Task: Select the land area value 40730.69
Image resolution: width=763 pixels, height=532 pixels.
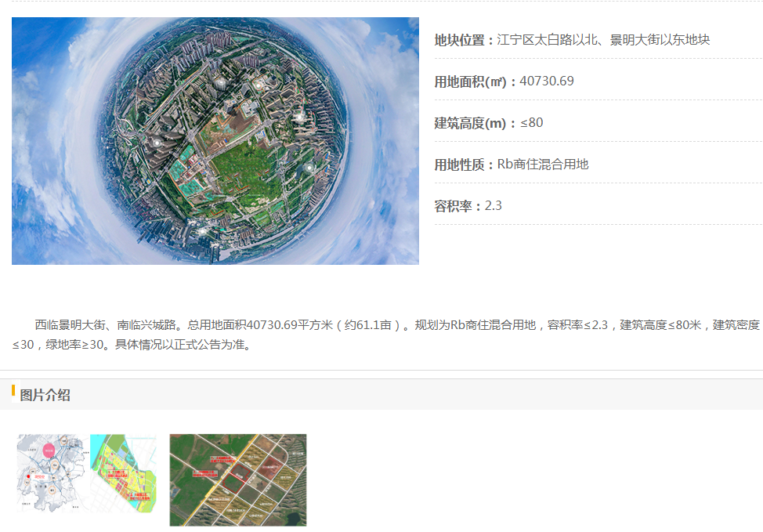Action: [547, 81]
